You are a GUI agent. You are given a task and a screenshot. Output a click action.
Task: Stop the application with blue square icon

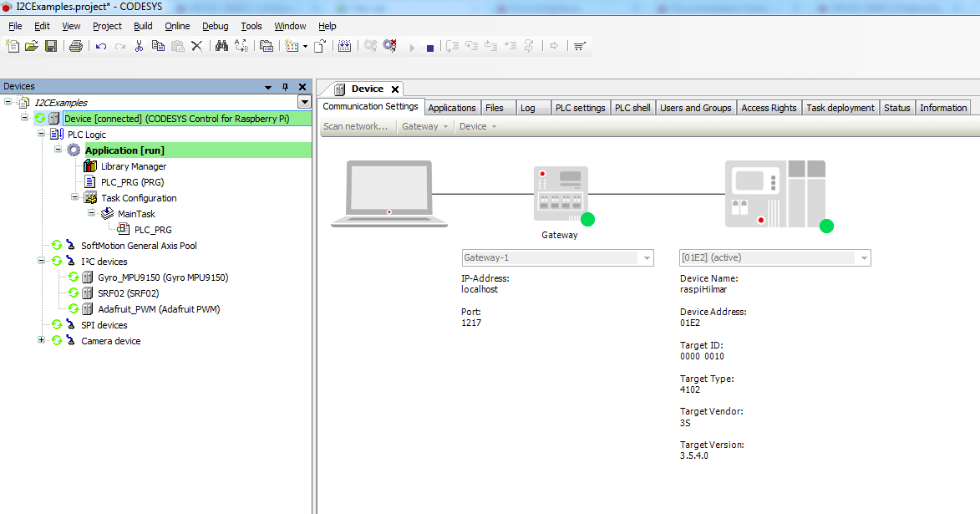click(x=430, y=48)
